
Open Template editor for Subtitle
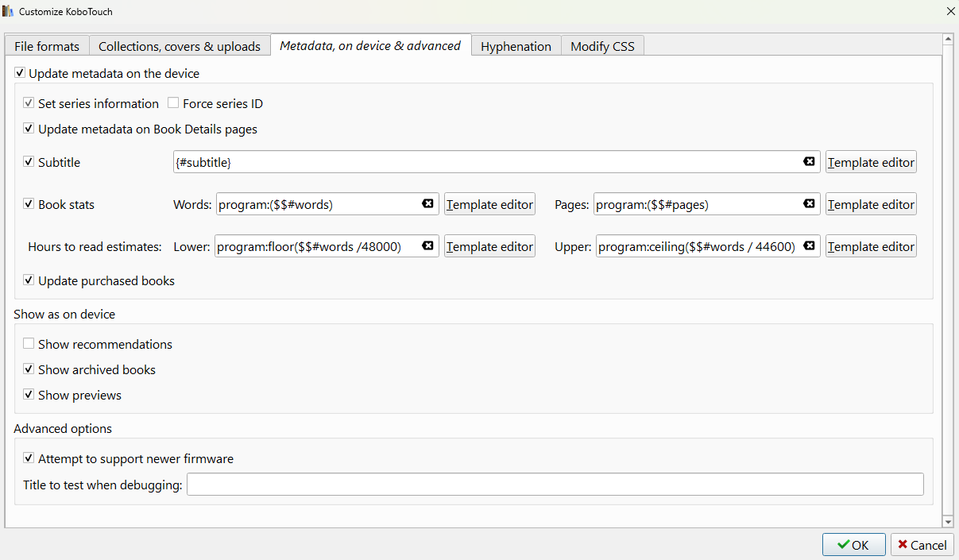pos(871,162)
